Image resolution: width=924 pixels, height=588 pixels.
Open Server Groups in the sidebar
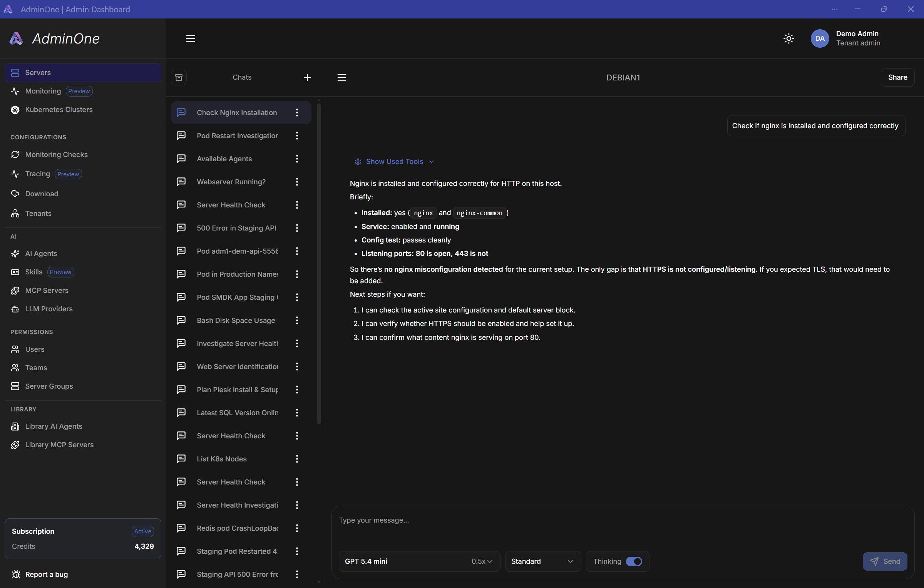pyautogui.click(x=49, y=386)
